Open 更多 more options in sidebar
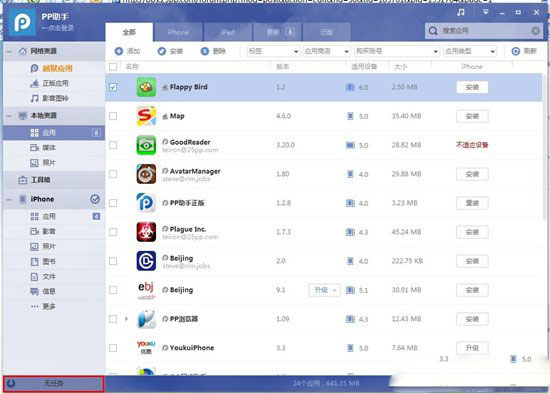The height and width of the screenshot is (394, 550). [x=54, y=307]
